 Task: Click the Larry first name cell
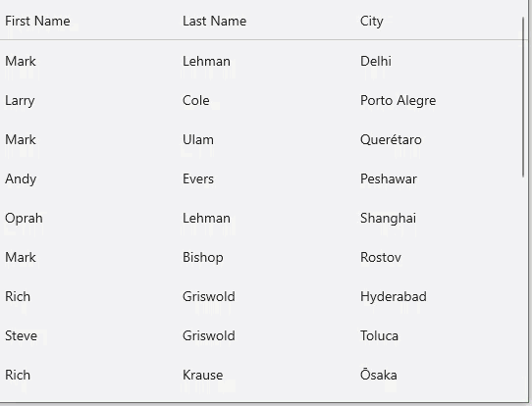pyautogui.click(x=20, y=101)
